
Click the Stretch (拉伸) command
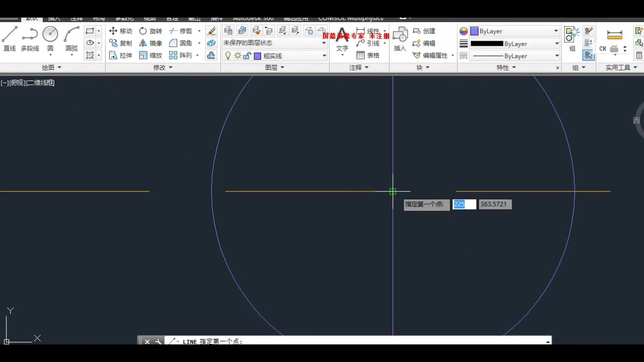(x=121, y=55)
